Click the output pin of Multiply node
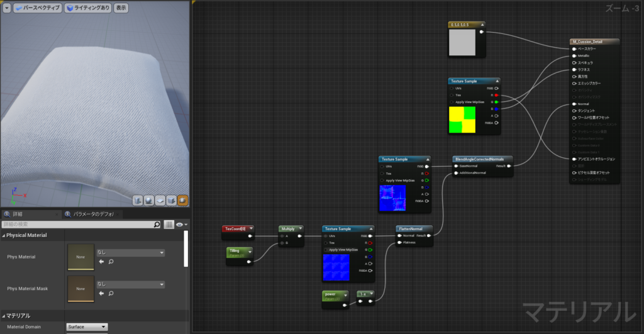 [299, 236]
